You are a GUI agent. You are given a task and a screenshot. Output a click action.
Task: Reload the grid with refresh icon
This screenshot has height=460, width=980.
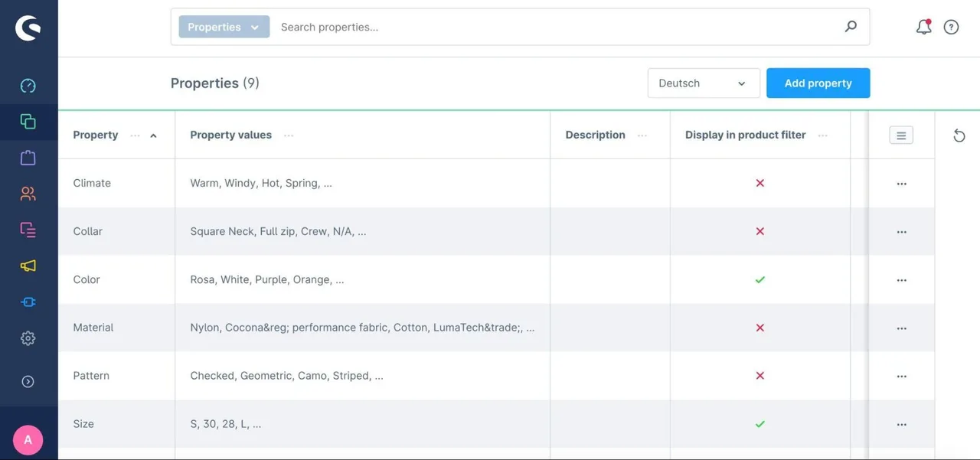click(x=959, y=135)
